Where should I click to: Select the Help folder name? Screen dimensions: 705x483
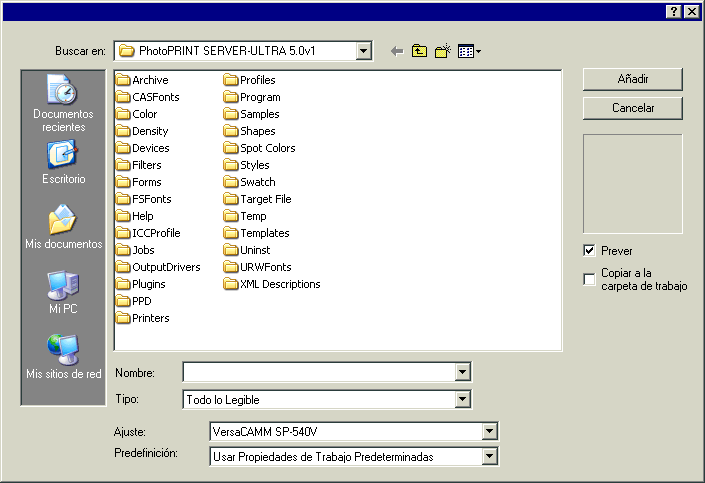pos(143,216)
